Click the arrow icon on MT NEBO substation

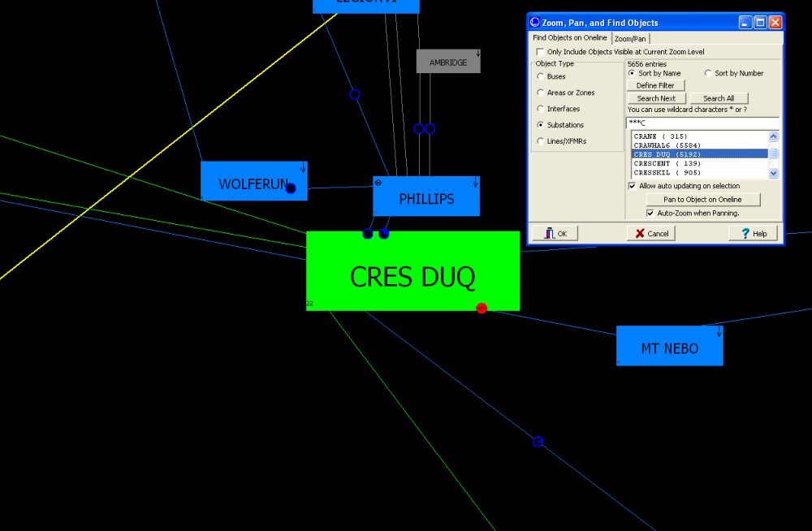pos(719,332)
